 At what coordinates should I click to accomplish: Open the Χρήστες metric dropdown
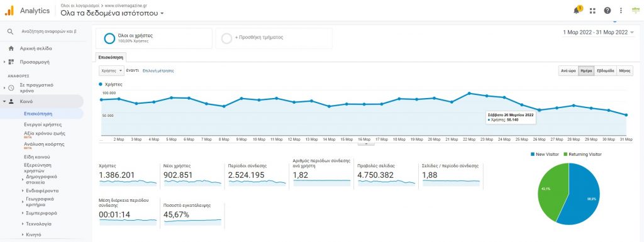click(x=111, y=70)
